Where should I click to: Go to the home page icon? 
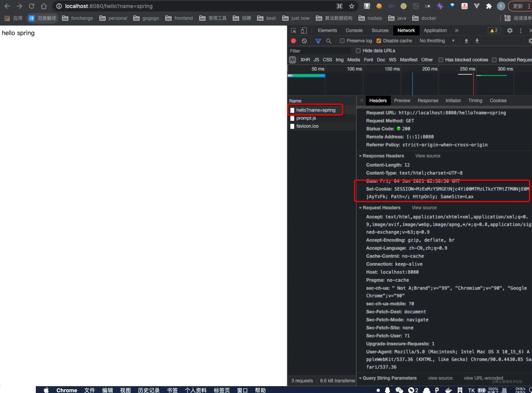tap(44, 6)
